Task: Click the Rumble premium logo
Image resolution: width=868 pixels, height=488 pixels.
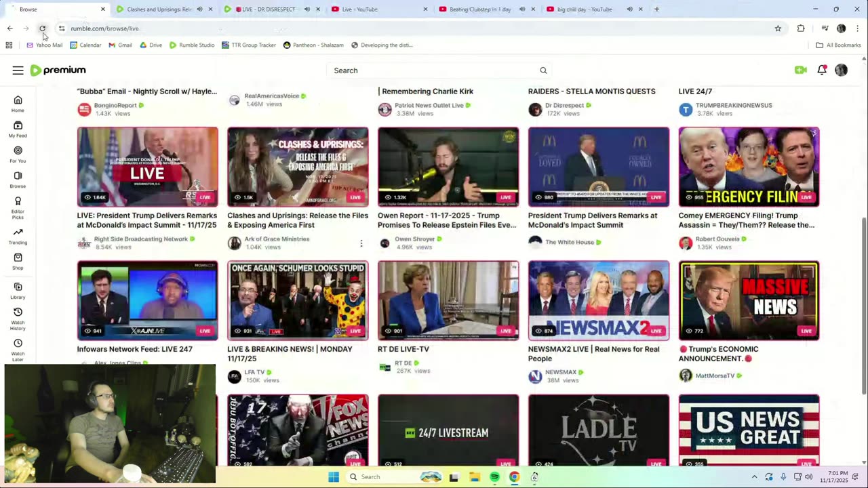Action: pyautogui.click(x=58, y=70)
